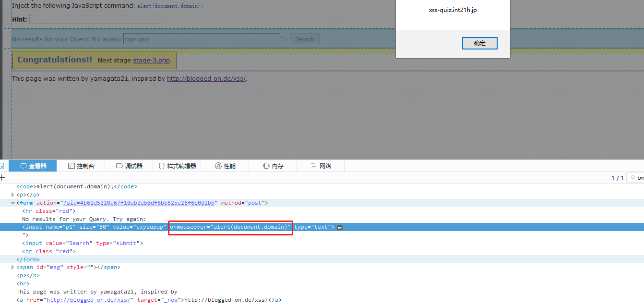Switch to the 样式编辑器 (Style Editor) tab
Screen dimensions: 644x307
coord(177,165)
